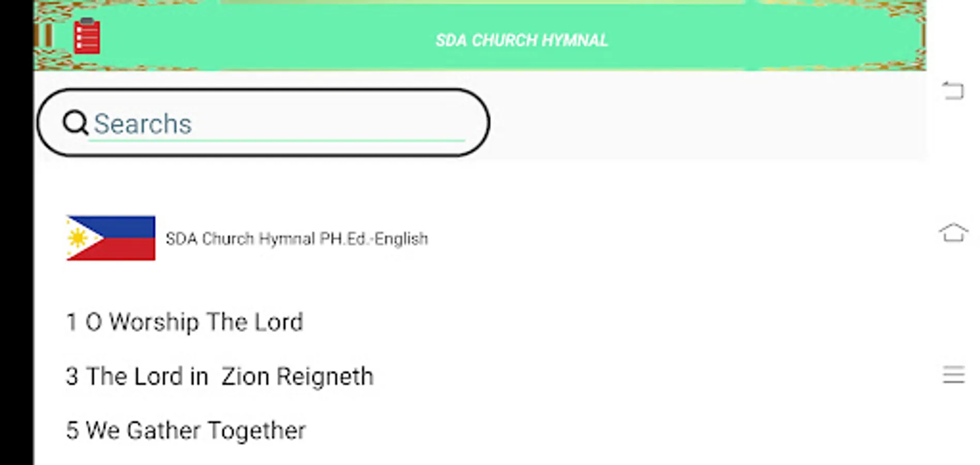
Task: Click the red stripe of the flag
Action: click(x=129, y=250)
